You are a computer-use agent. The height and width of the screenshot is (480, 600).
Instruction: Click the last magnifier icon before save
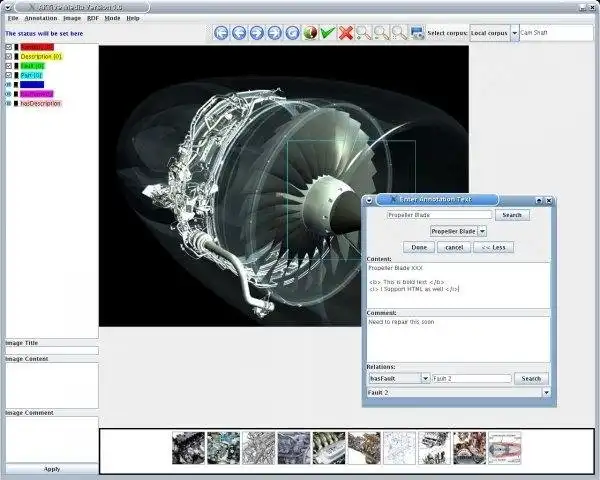click(x=399, y=33)
